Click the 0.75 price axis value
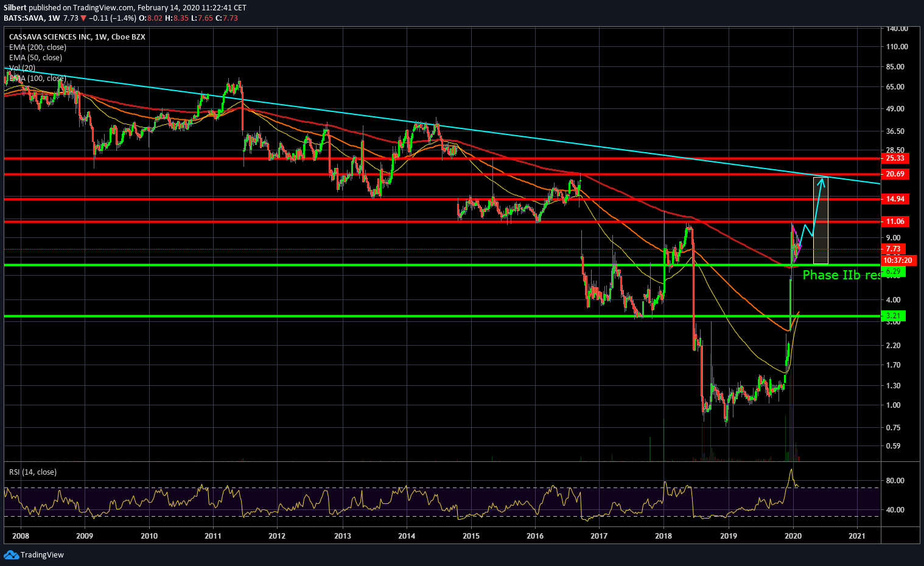The image size is (924, 566). tap(894, 428)
